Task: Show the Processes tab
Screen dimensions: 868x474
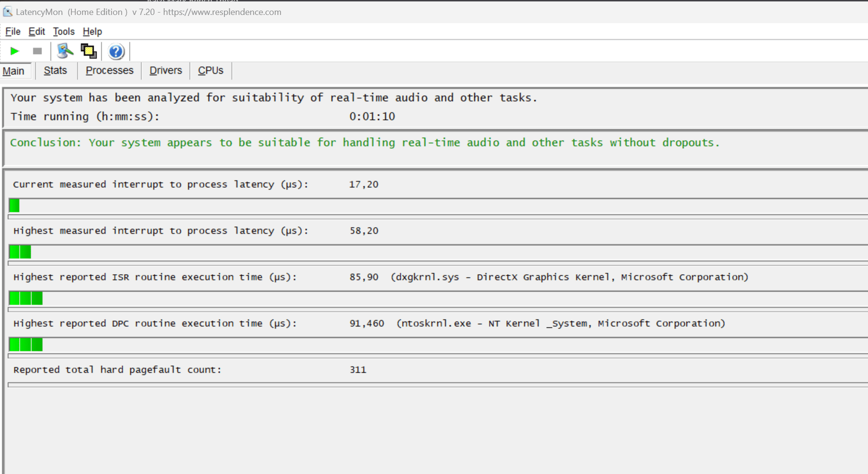Action: tap(110, 70)
